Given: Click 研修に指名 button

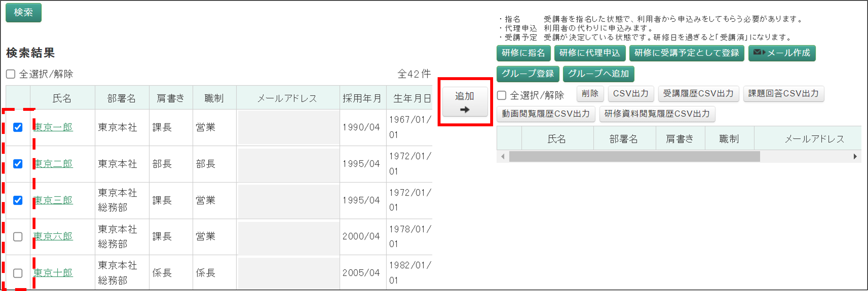Looking at the screenshot, I should (x=523, y=53).
